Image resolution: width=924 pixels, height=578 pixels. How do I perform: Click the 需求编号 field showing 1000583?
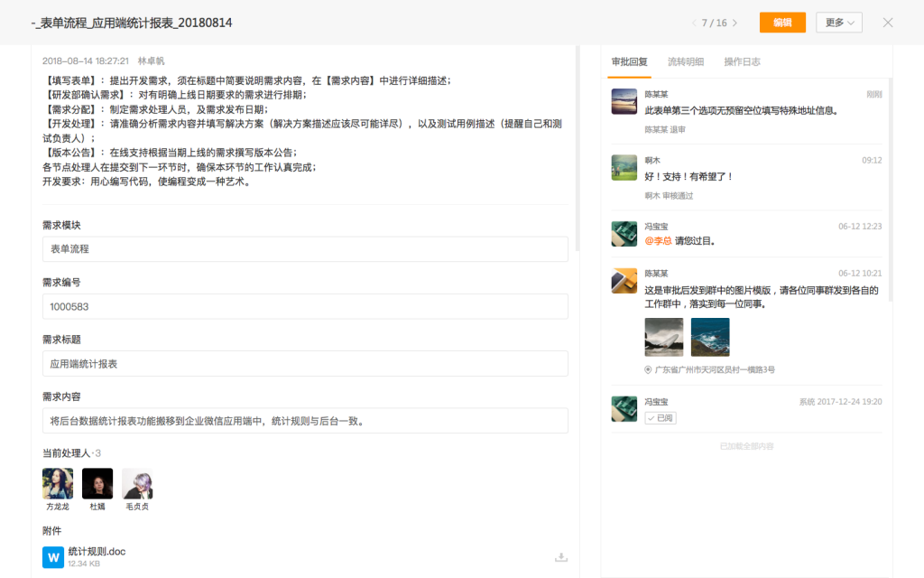point(305,306)
